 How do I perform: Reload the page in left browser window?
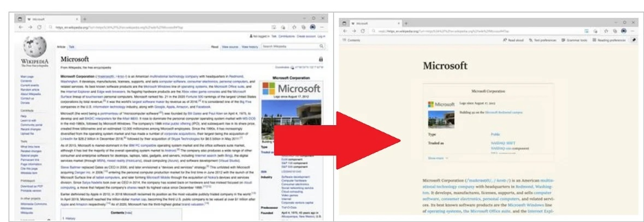[39, 27]
